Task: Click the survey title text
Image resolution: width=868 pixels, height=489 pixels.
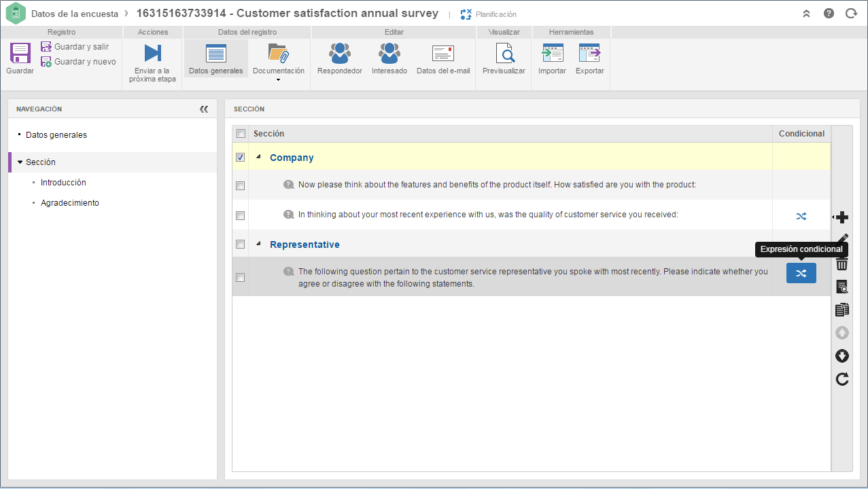Action: tap(288, 14)
